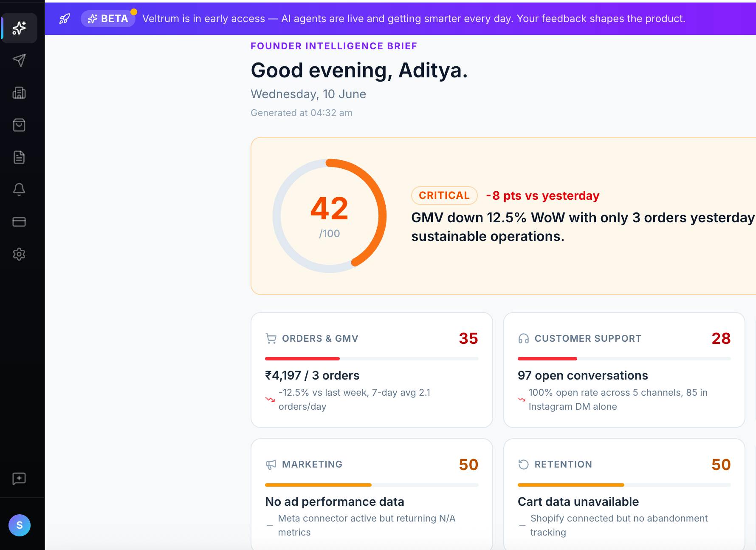Open the credit card billing icon

(x=19, y=222)
